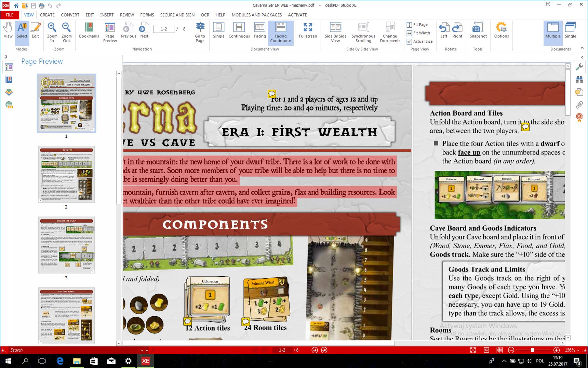The image size is (588, 368).
Task: Click the Undo arrow in quick access
Action: coord(50,5)
